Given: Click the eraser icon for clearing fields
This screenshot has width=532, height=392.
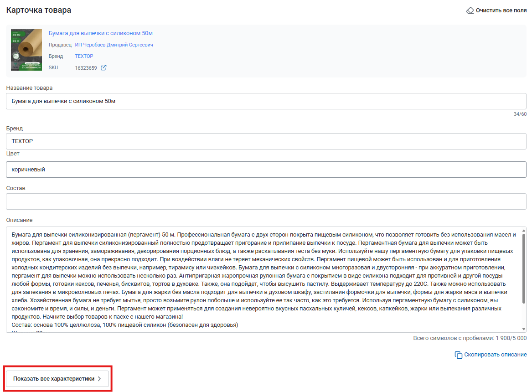Looking at the screenshot, I should click(x=470, y=10).
